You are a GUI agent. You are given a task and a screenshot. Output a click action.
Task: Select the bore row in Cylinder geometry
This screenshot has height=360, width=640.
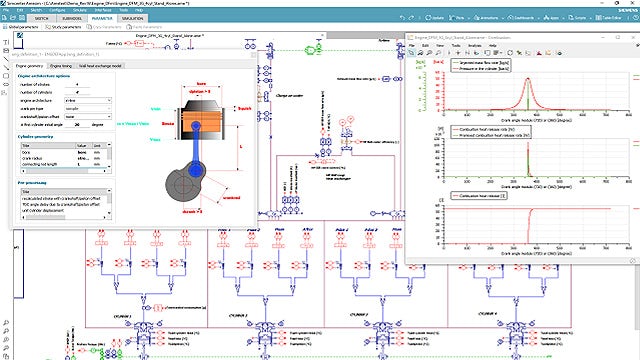coord(64,152)
